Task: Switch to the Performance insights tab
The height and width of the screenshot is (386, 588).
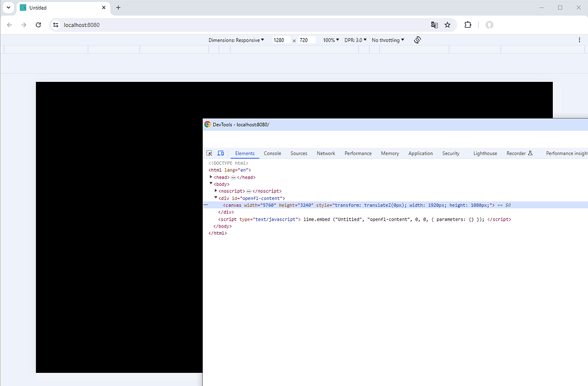Action: (566, 153)
